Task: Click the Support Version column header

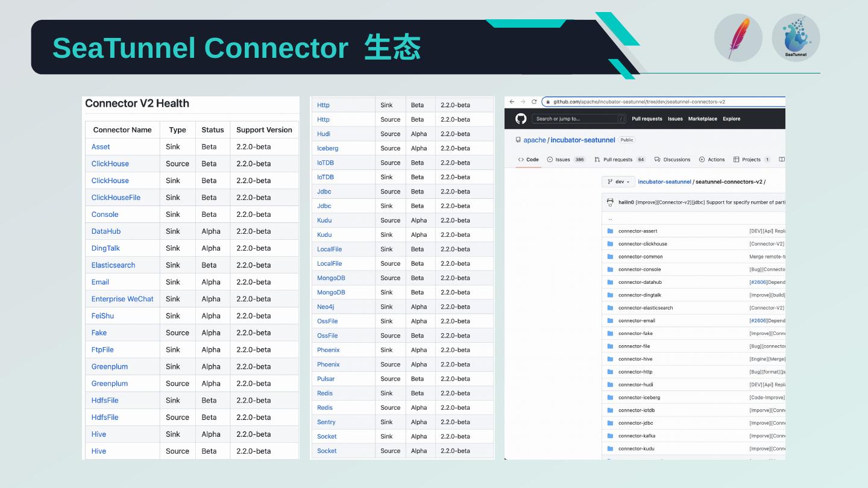Action: (x=264, y=130)
